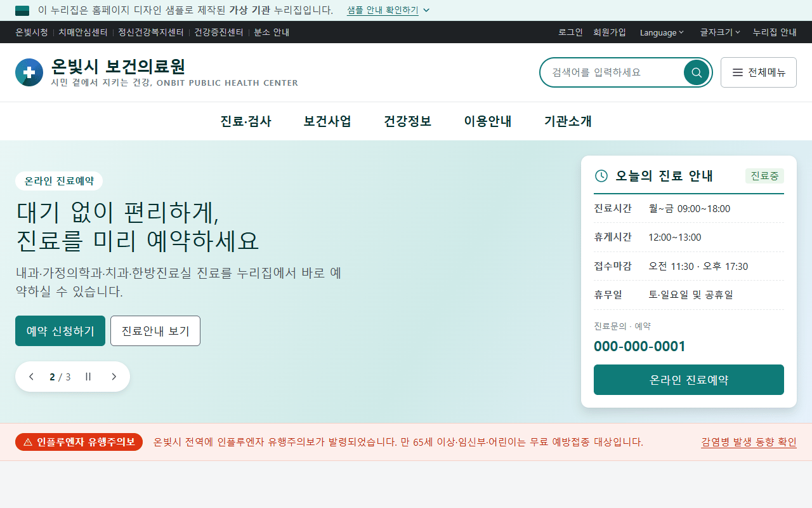Go to previous banner slide

(32, 377)
